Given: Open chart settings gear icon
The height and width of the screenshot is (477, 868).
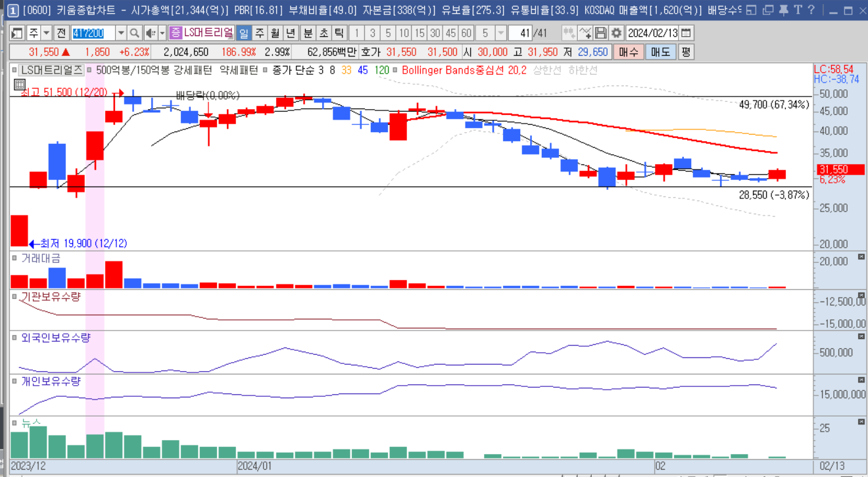Looking at the screenshot, I should pyautogui.click(x=616, y=33).
